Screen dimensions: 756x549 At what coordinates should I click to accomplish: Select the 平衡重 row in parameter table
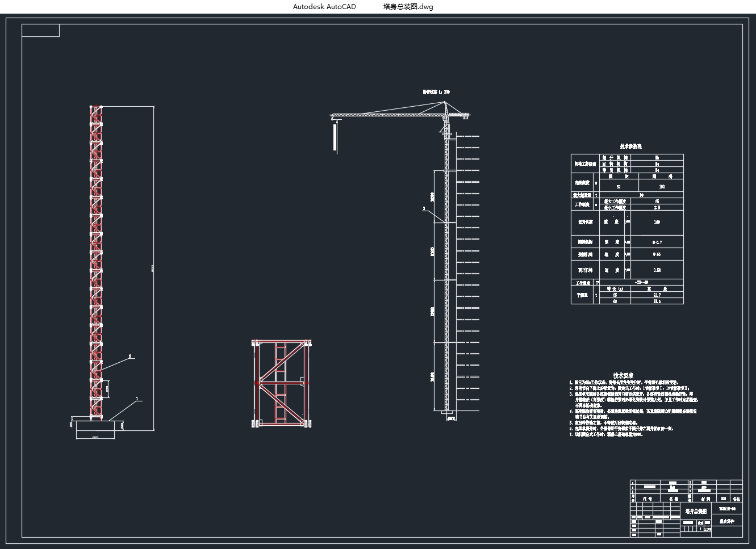point(582,295)
